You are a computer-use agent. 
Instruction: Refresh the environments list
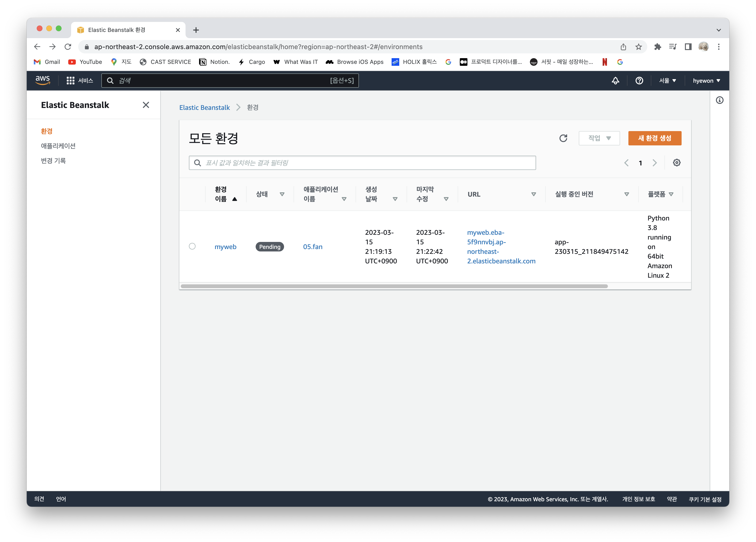click(563, 138)
